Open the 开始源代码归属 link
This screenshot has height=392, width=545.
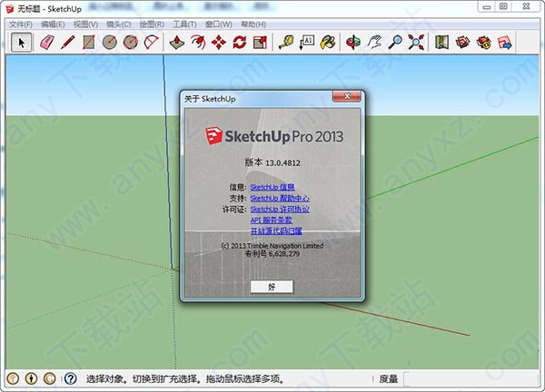click(276, 231)
